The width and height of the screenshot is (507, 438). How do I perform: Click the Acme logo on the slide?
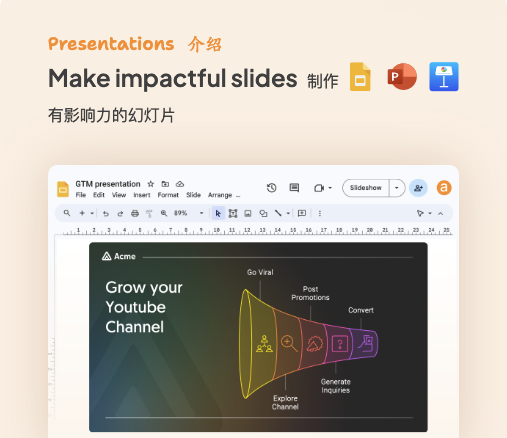click(x=119, y=256)
